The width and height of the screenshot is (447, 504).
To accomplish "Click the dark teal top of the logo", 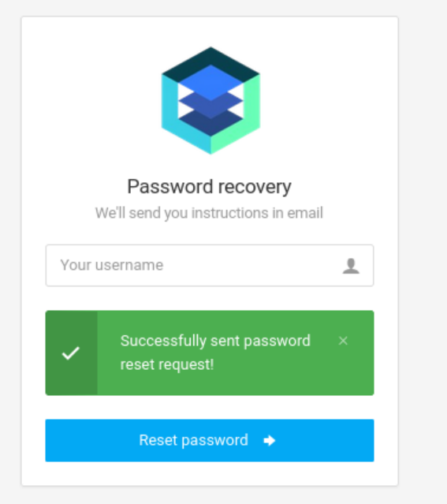I will pos(210,58).
